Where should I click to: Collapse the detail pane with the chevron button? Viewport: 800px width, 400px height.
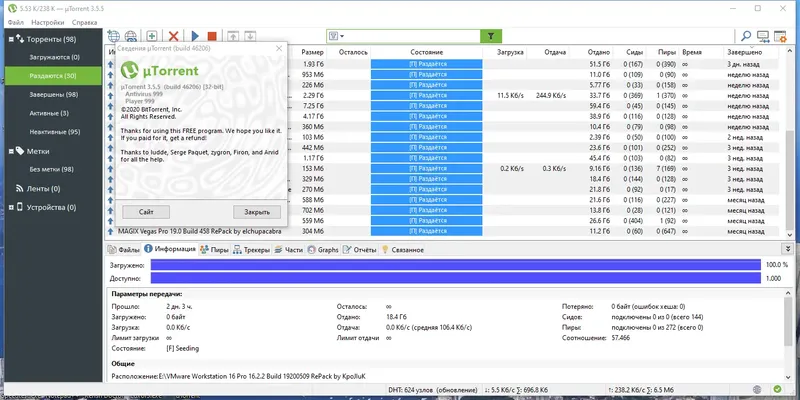(789, 248)
